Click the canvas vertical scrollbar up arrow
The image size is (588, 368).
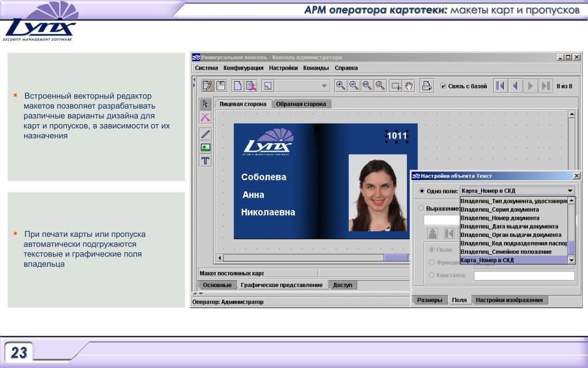[571, 114]
